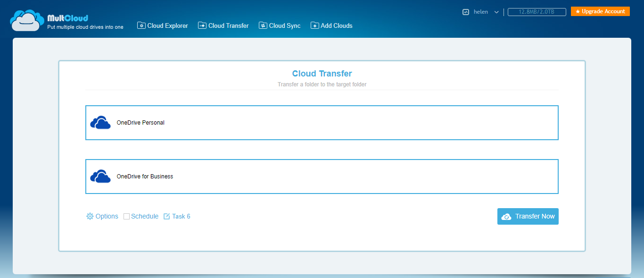Click 'Transfer a folder to the target folder' subtitle

point(322,84)
